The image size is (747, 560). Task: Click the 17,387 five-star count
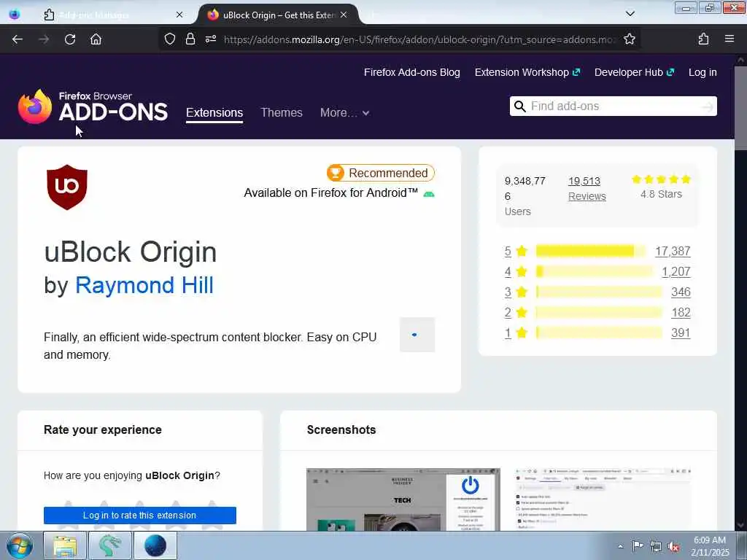point(673,251)
